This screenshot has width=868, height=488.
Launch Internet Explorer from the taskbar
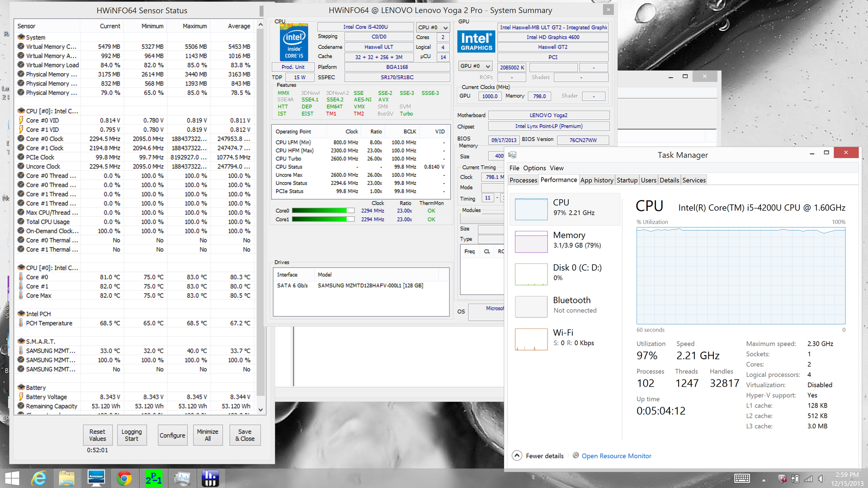(39, 479)
